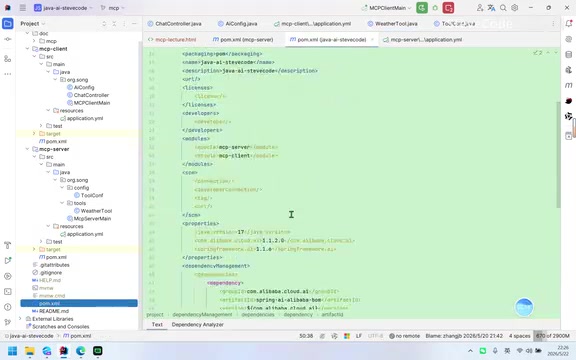Click the blue floating assistant bubble
Screen dimensions: 576x360
[524, 307]
